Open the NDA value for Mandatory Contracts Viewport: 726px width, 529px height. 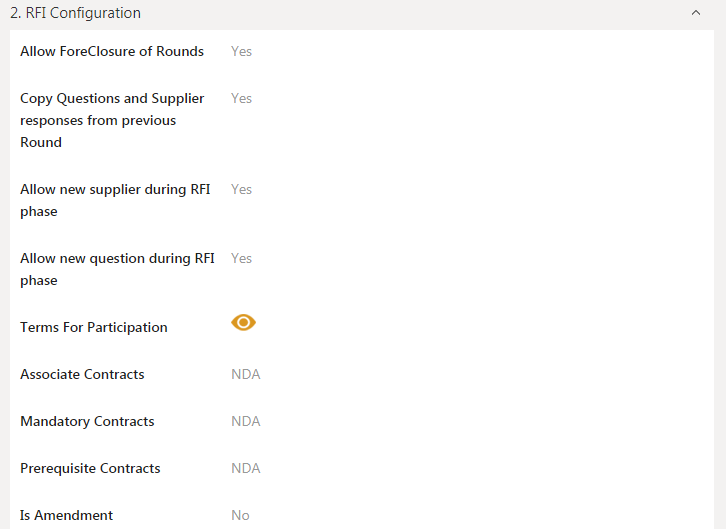tap(245, 421)
